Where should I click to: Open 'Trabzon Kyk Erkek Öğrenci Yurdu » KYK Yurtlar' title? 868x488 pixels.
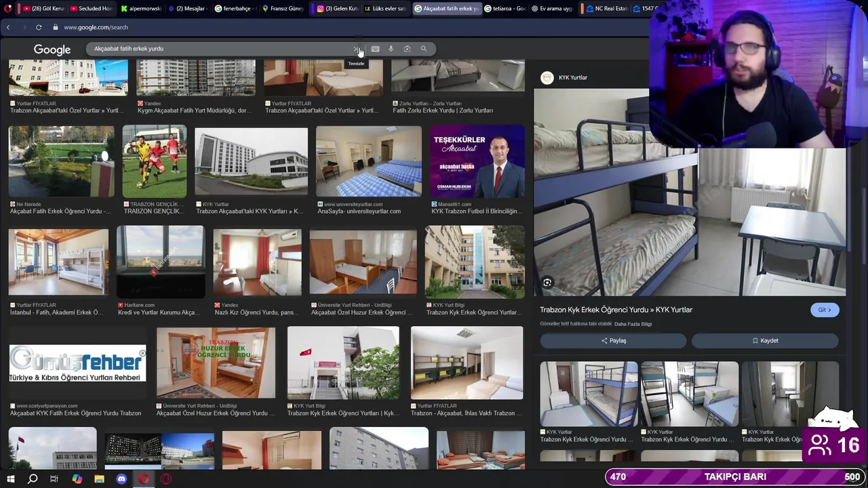(x=616, y=310)
